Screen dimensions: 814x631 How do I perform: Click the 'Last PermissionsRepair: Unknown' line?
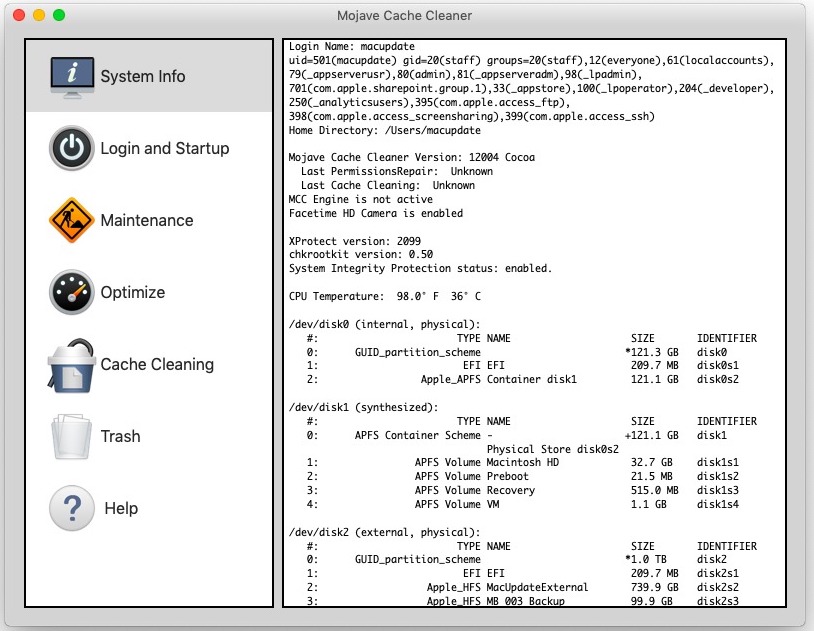pyautogui.click(x=397, y=171)
